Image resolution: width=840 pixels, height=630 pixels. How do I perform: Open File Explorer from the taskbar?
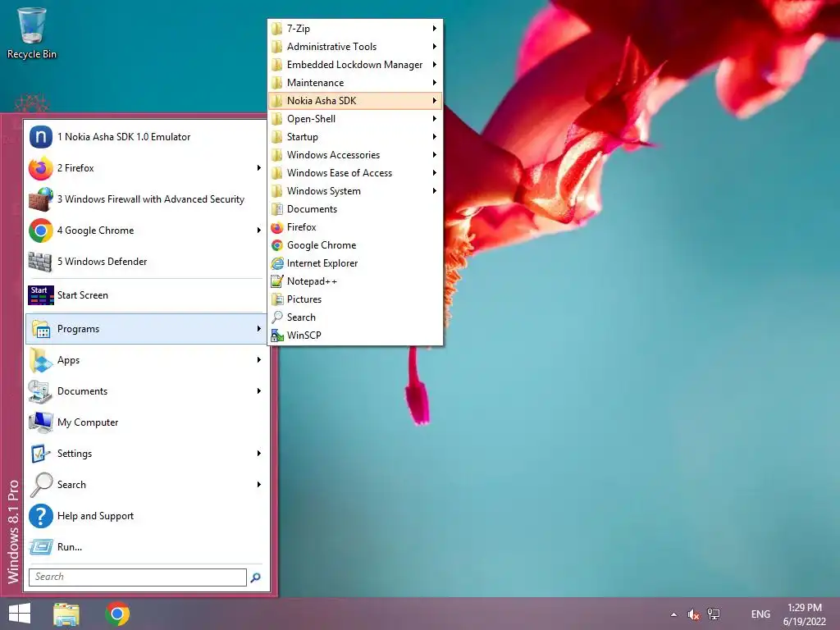(66, 614)
